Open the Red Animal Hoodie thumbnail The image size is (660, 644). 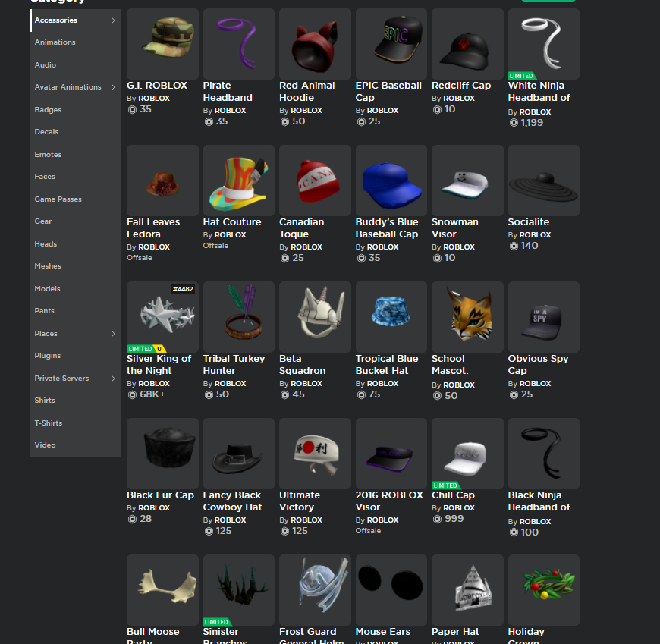pyautogui.click(x=315, y=44)
